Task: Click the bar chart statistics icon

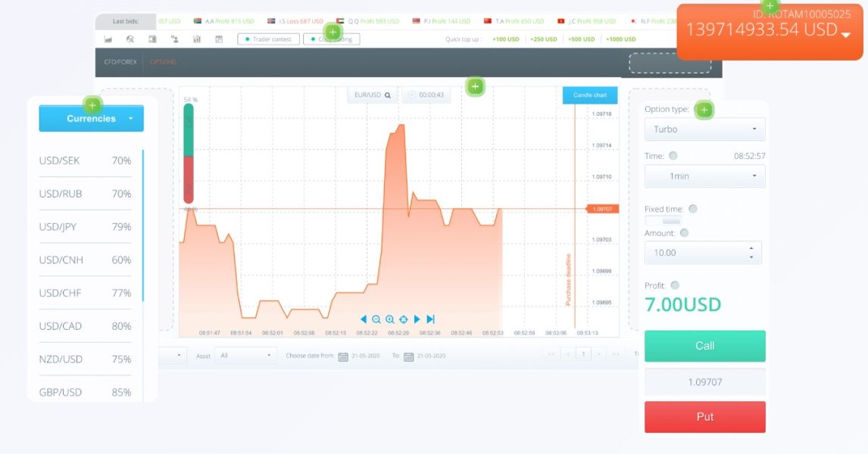Action: click(x=196, y=39)
